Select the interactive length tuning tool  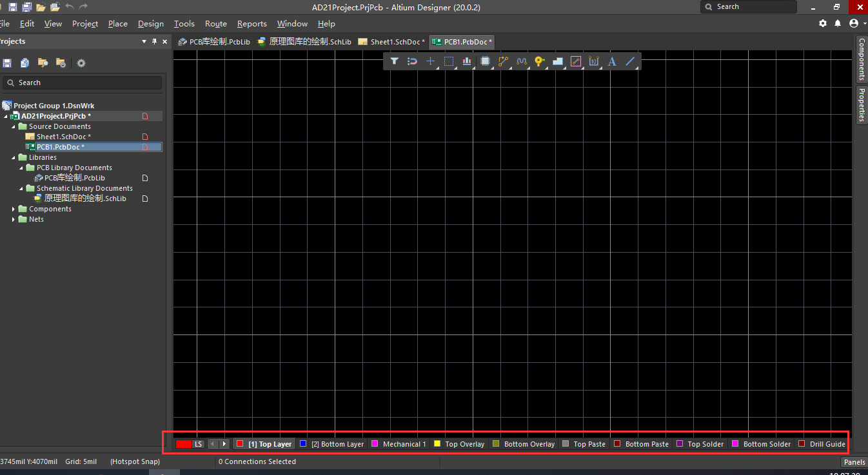pos(522,62)
